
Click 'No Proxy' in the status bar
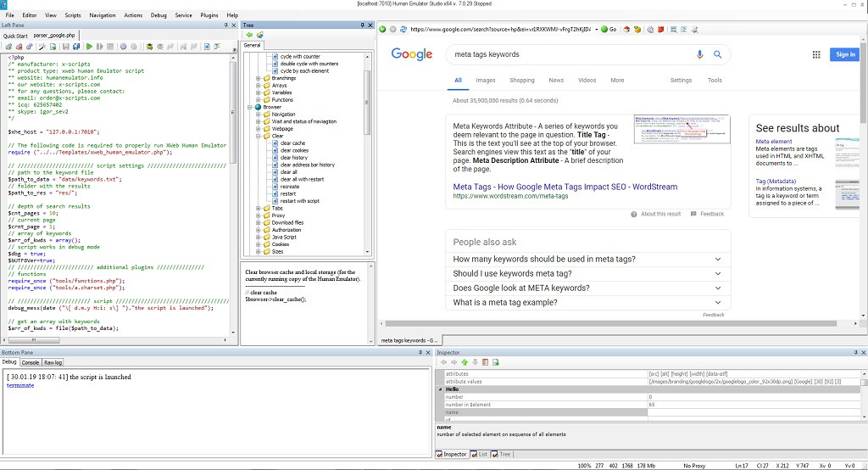[694, 466]
